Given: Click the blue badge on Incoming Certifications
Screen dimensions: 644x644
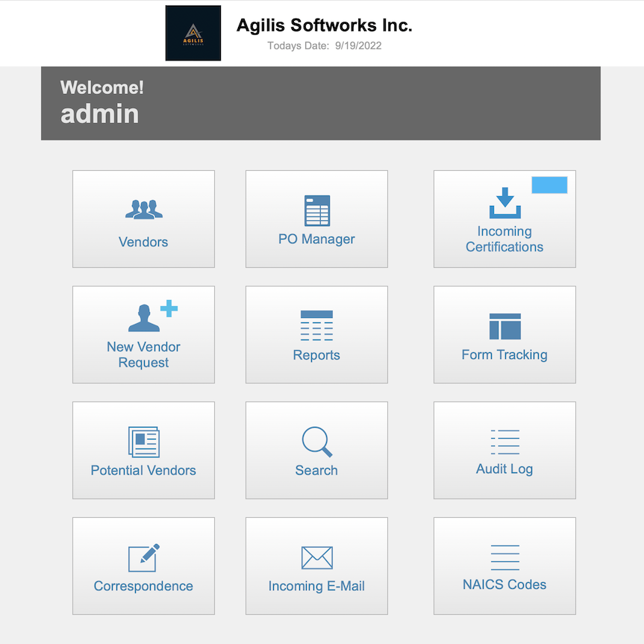Looking at the screenshot, I should click(x=549, y=185).
